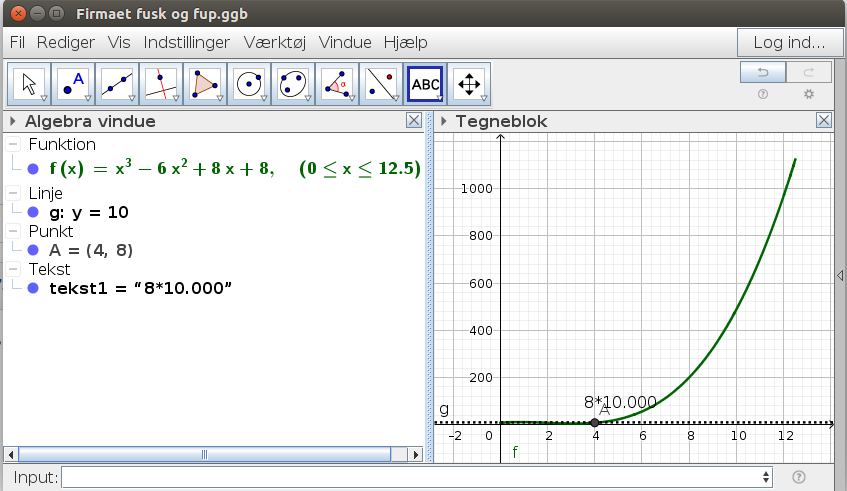The image size is (847, 491).
Task: Toggle visibility of point A
Action: tap(33, 250)
